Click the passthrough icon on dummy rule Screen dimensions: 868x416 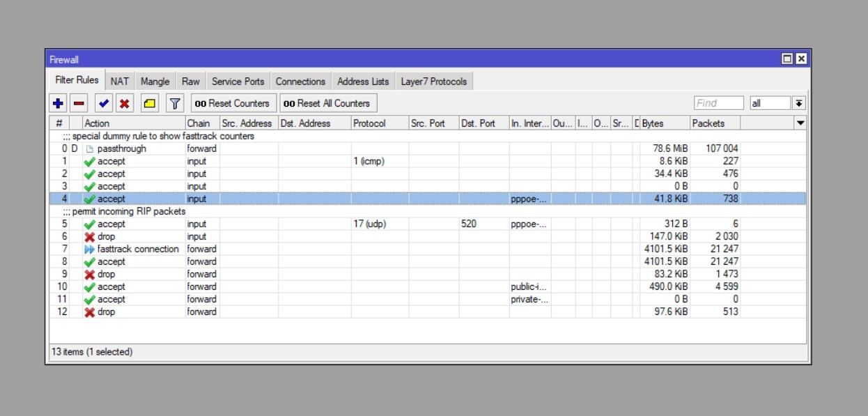(90, 148)
